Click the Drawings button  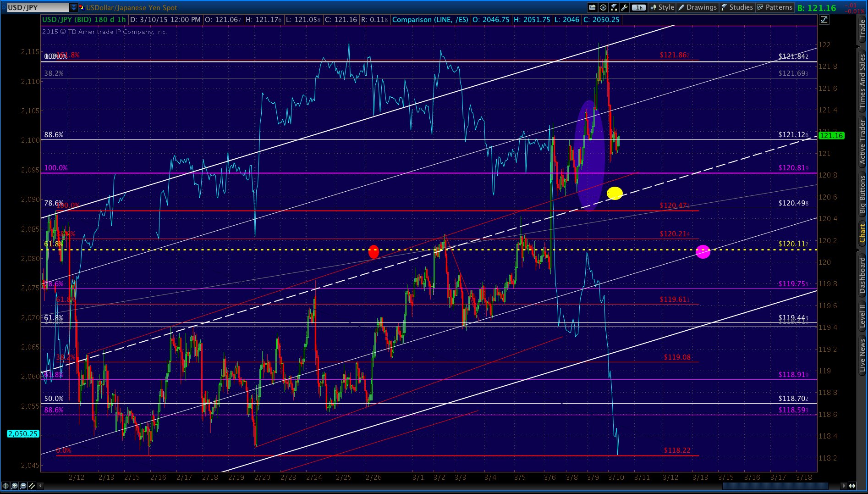(698, 7)
